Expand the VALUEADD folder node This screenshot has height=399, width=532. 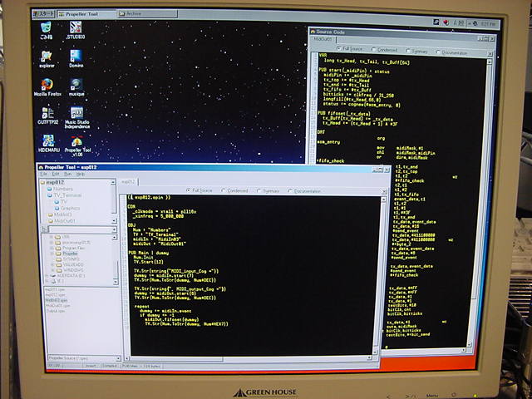(x=52, y=264)
